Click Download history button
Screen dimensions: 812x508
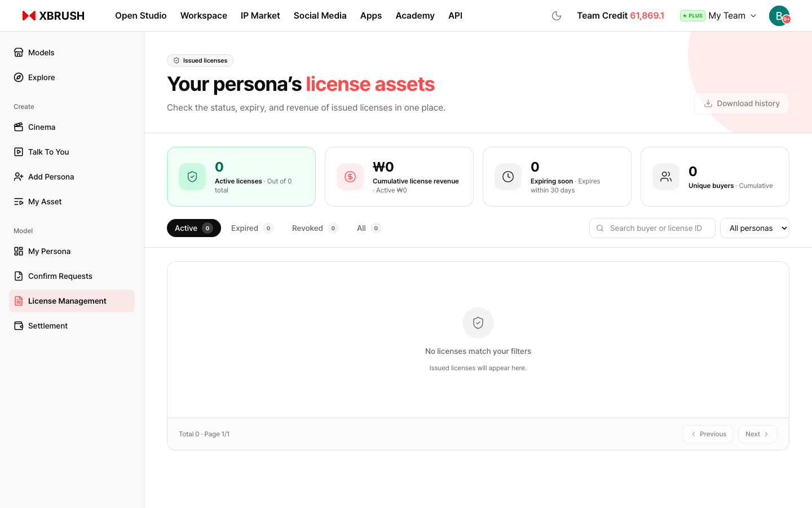click(x=742, y=103)
